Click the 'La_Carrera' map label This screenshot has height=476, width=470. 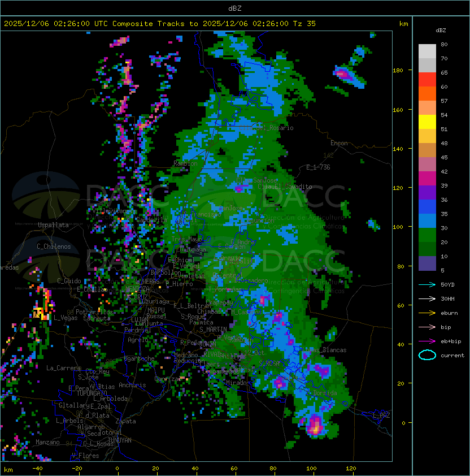click(x=63, y=368)
